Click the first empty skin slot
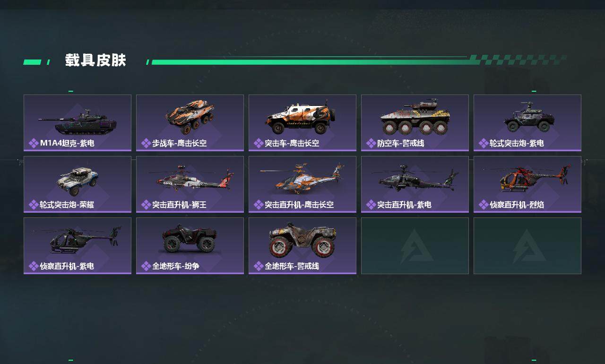The image size is (605, 364). [x=415, y=246]
